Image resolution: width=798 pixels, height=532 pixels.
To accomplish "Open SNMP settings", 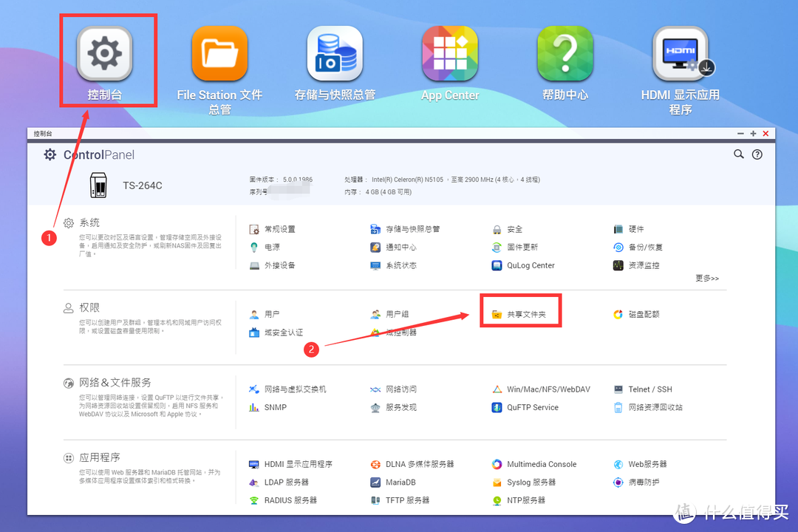I will (x=267, y=407).
